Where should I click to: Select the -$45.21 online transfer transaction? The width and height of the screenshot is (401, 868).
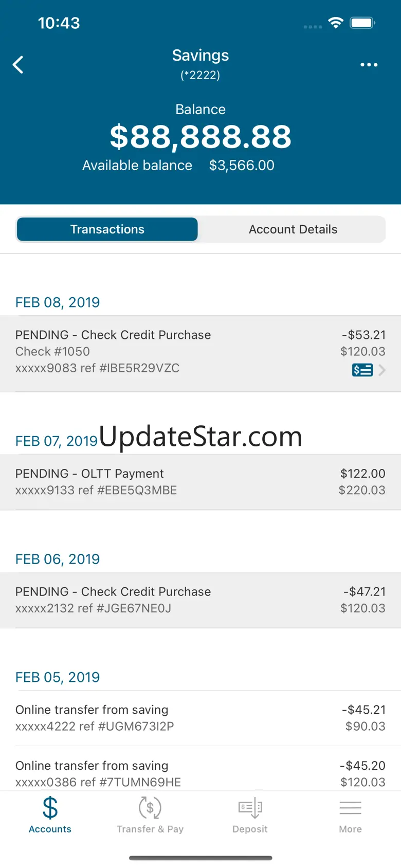click(200, 718)
